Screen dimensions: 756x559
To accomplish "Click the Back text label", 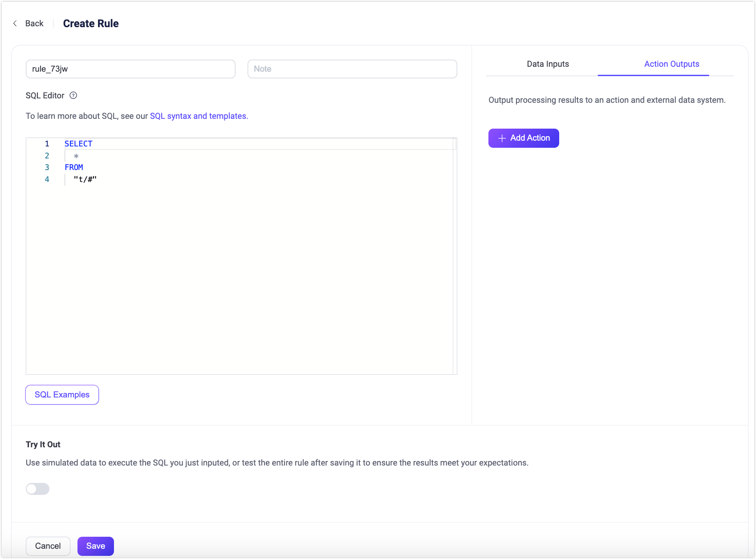I will click(x=34, y=24).
